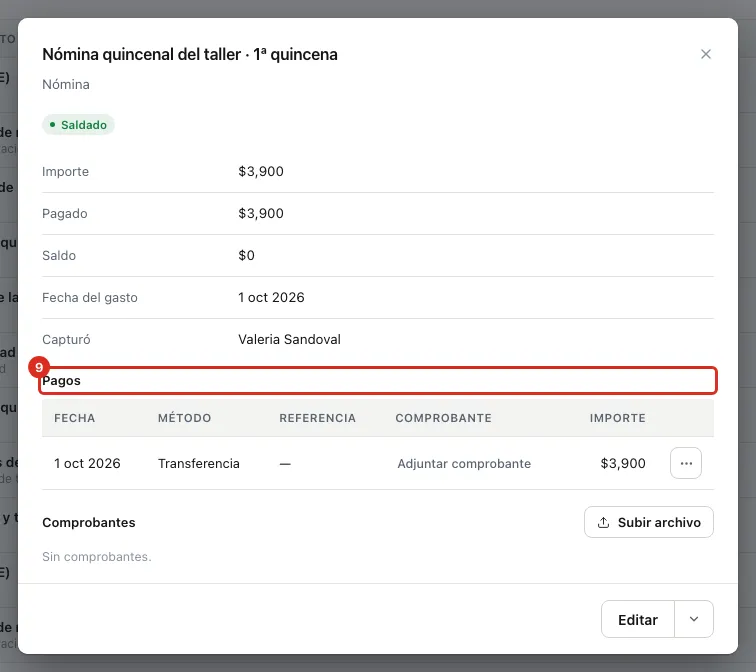Click the Sin comprobantes. empty message

pos(96,557)
